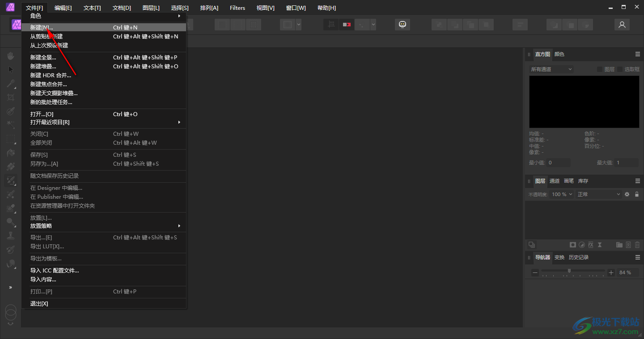Enable the 选取框 checkbox in histogram
Image resolution: width=644 pixels, height=339 pixels.
pyautogui.click(x=620, y=69)
